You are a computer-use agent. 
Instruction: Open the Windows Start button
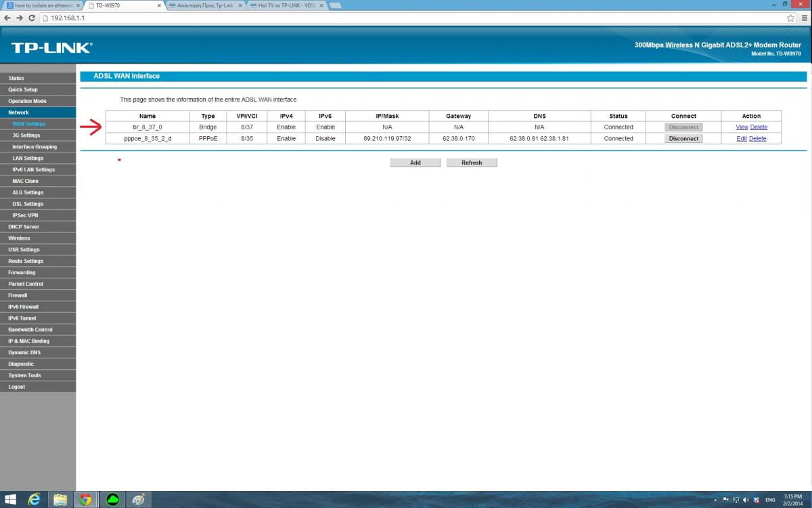[9, 500]
